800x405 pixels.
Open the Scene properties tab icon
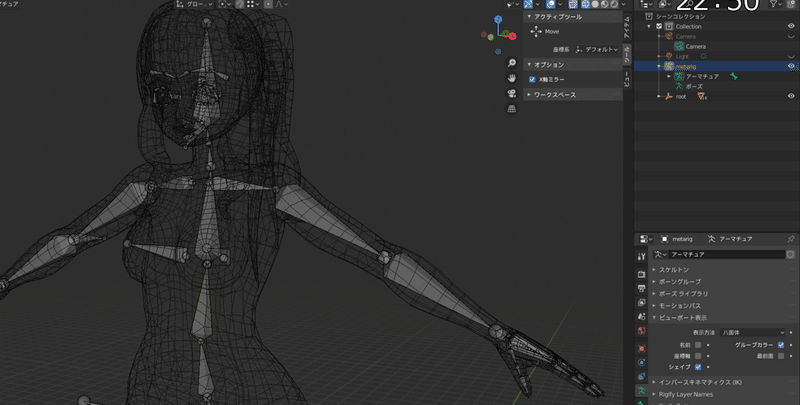click(x=642, y=316)
